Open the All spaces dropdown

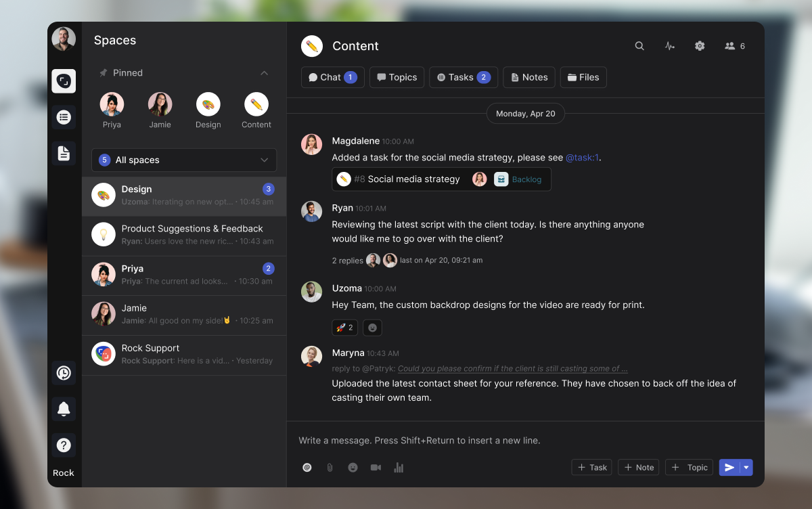click(x=183, y=160)
